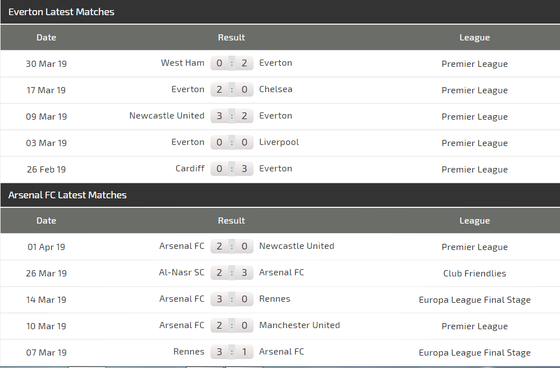Open the Al-Nasr SC 2:3 Arsenal score
560x368 pixels.
click(x=231, y=273)
